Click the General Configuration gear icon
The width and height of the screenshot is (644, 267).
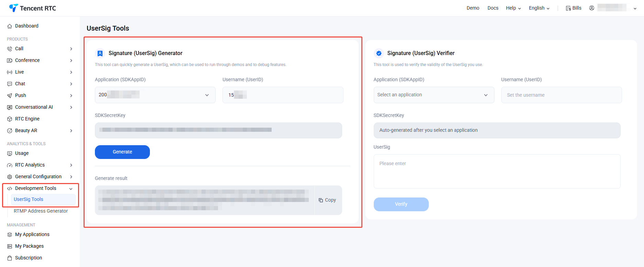[10, 177]
